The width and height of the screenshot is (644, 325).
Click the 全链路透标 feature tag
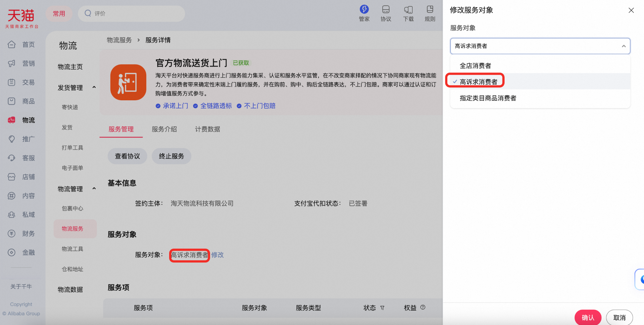213,106
